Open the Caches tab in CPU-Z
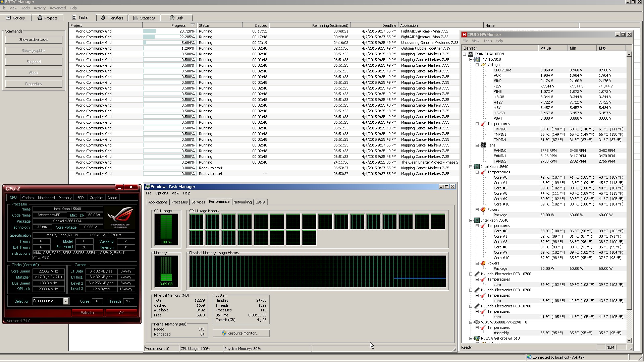The width and height of the screenshot is (644, 362). coord(28,198)
